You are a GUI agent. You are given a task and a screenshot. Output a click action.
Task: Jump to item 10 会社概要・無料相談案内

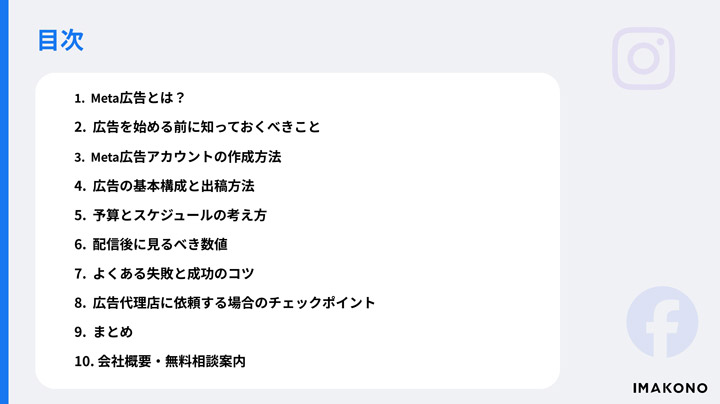point(160,361)
